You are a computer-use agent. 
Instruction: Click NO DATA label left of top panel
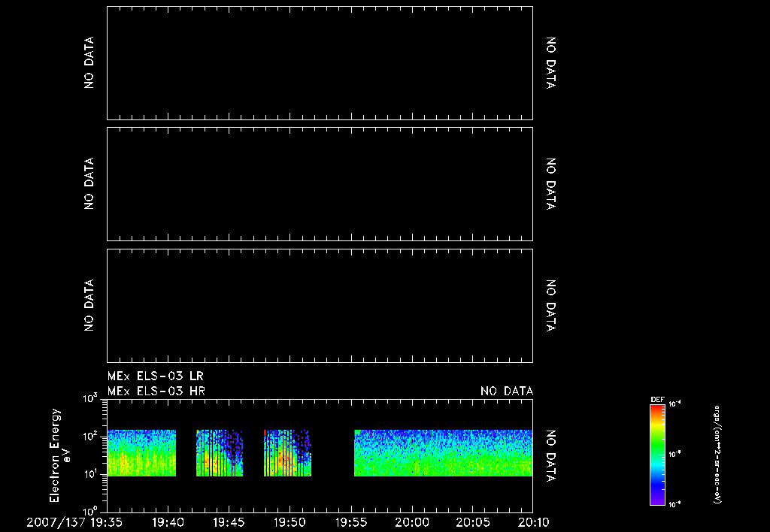pos(89,63)
